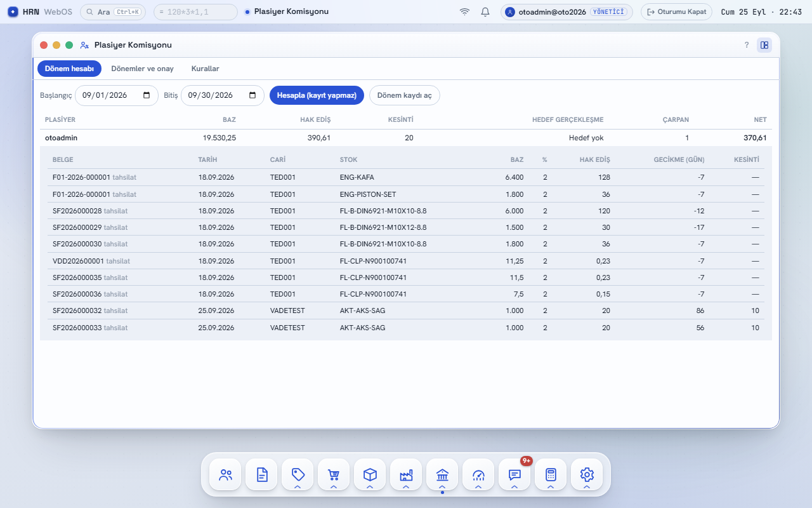Screen dimensions: 812x508
Task: Click the net value 370,61
Action: [755, 138]
